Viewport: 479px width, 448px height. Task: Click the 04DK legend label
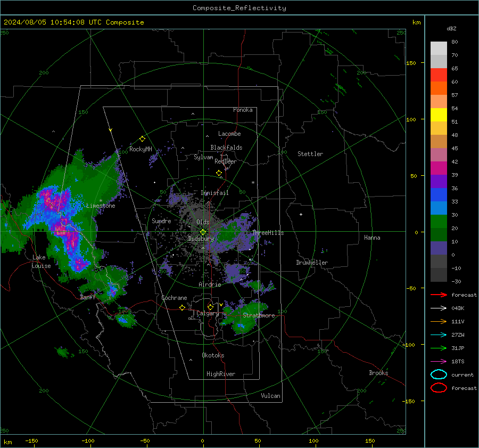pyautogui.click(x=458, y=308)
